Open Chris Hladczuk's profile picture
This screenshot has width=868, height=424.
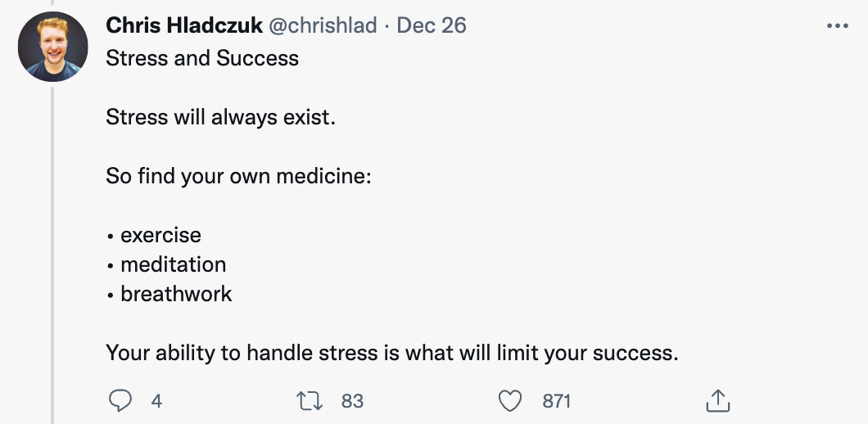52,47
